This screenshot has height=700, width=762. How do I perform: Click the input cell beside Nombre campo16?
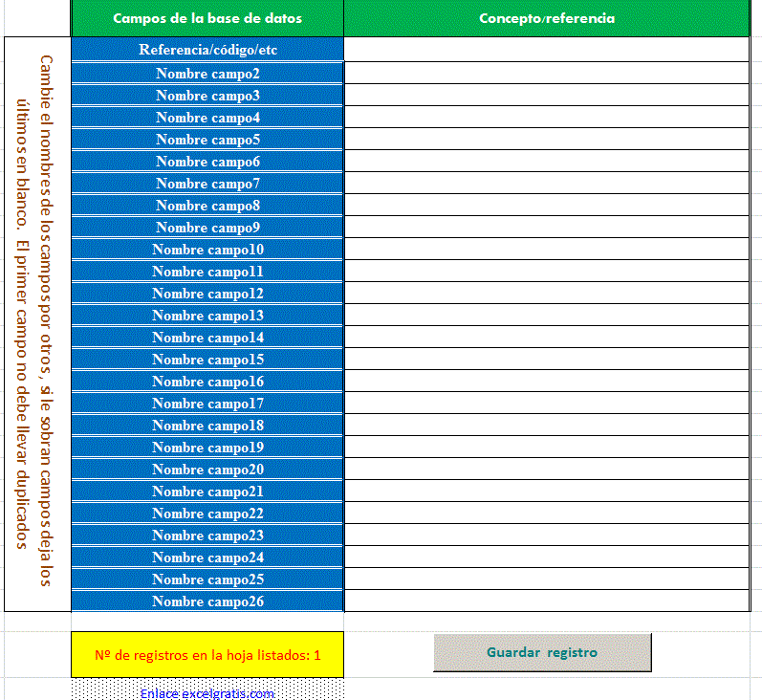tap(547, 381)
